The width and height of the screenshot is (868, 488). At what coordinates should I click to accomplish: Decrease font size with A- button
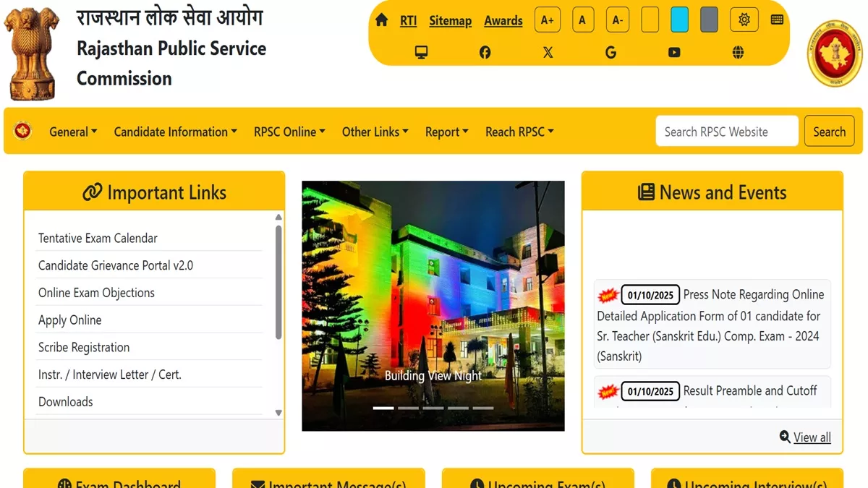(x=618, y=20)
